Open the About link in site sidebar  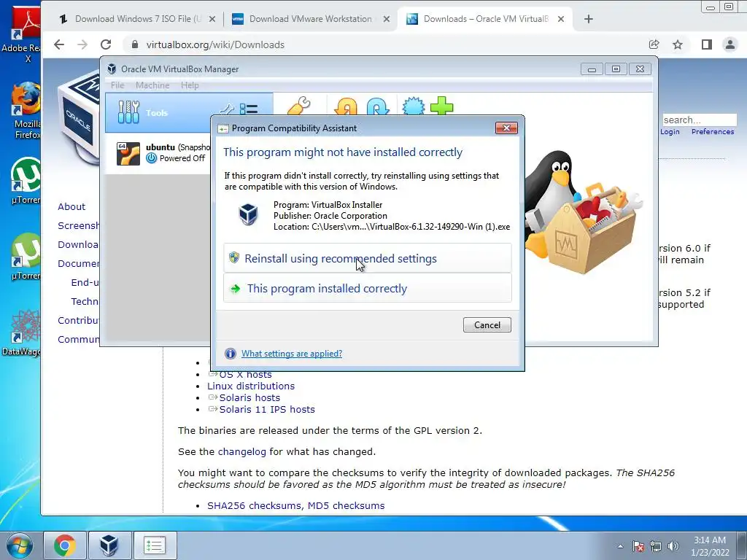coord(71,206)
